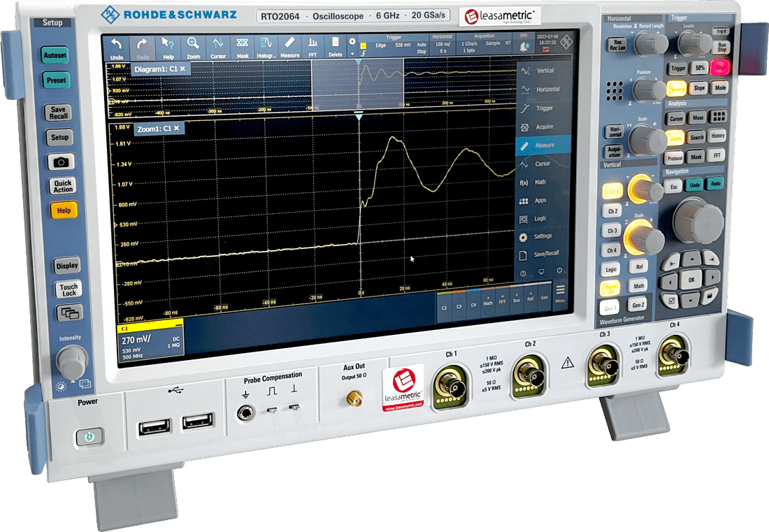Screen dimensions: 769x532
Task: Close the Diagram1: C1 label
Action: click(183, 69)
